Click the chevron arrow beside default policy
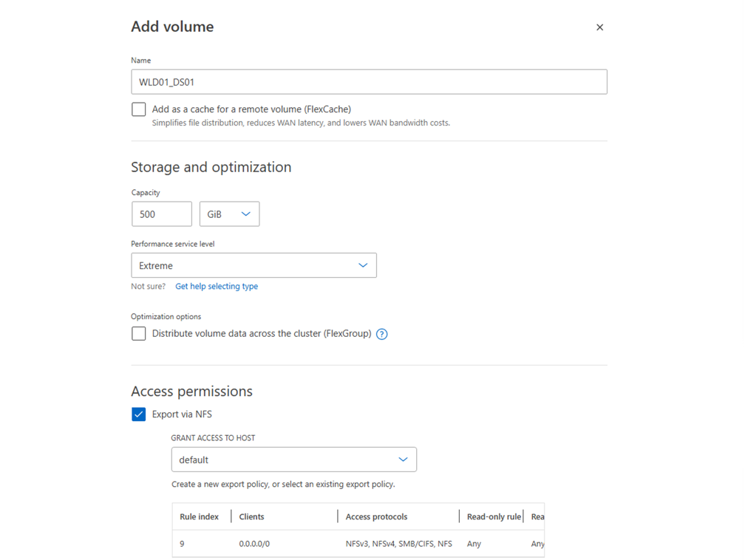Image resolution: width=745 pixels, height=560 pixels. coord(403,460)
